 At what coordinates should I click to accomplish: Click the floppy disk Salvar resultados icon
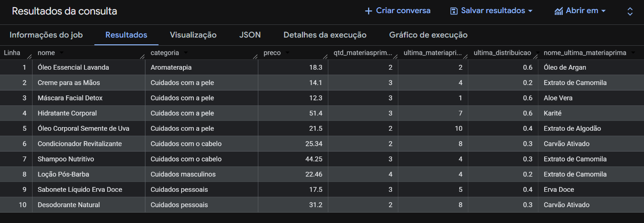454,11
